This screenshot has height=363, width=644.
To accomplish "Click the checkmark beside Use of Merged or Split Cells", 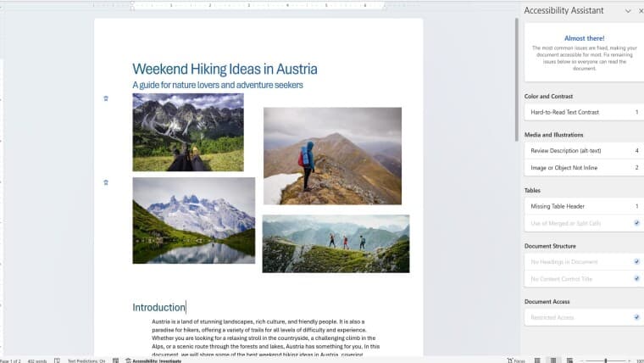I will tap(636, 223).
